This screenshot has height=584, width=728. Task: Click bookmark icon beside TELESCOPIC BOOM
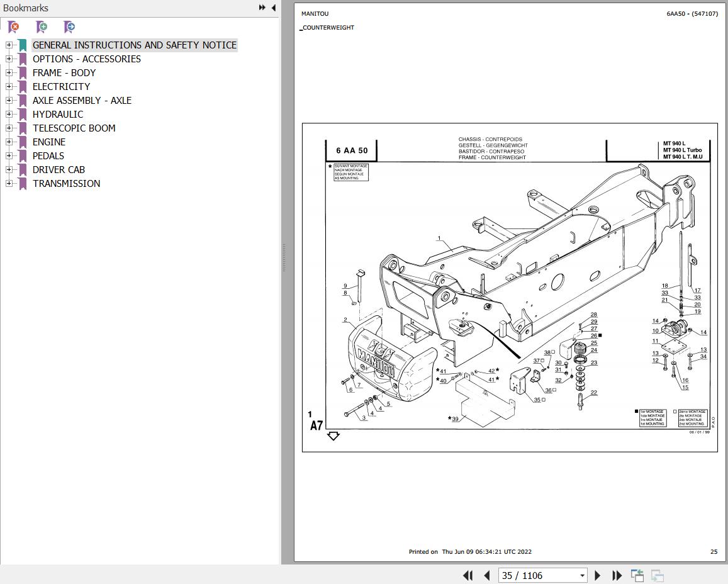coord(23,128)
